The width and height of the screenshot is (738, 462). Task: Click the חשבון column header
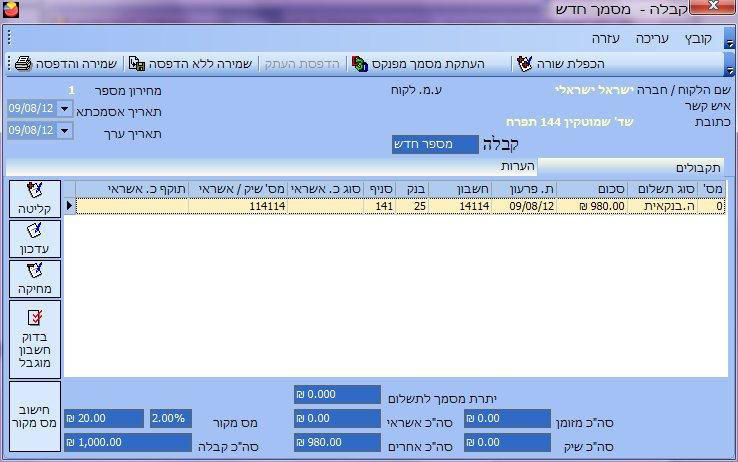click(459, 190)
